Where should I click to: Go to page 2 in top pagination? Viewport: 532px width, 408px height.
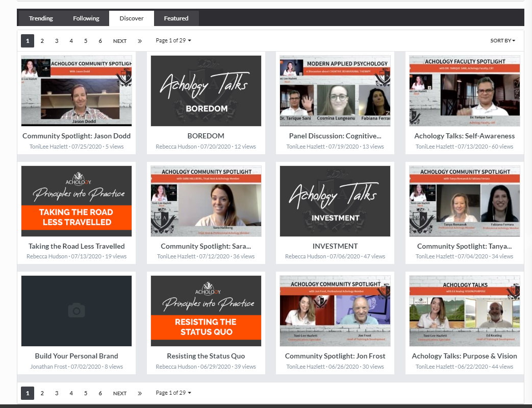[42, 41]
